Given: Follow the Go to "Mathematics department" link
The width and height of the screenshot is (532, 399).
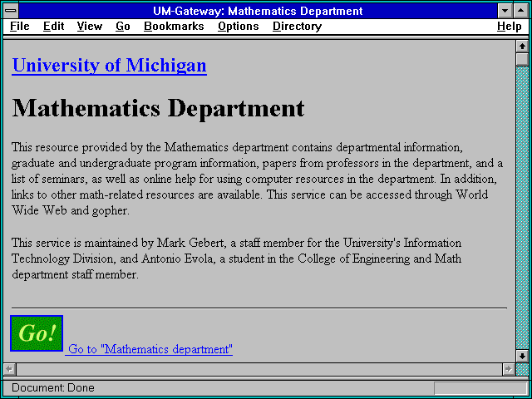Looking at the screenshot, I should click(150, 349).
